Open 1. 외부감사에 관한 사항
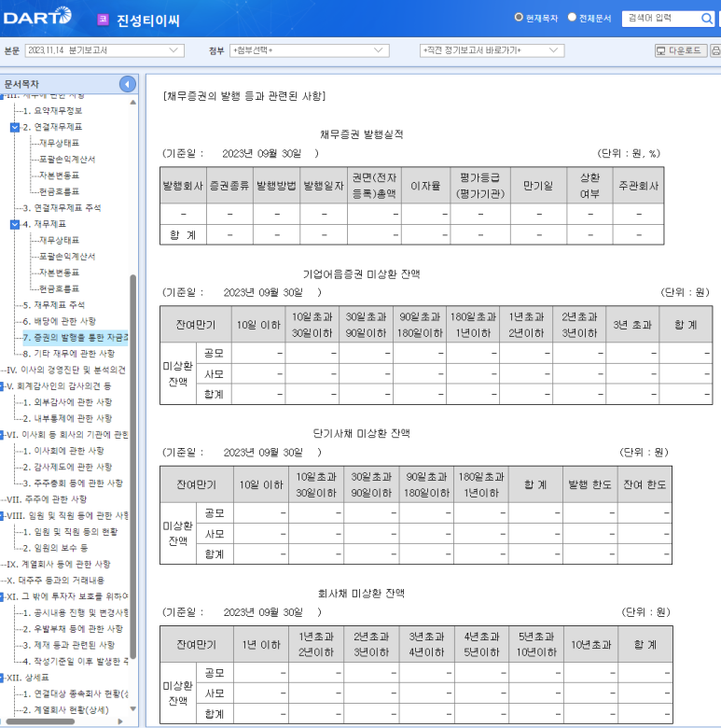The image size is (721, 728). pos(67,402)
